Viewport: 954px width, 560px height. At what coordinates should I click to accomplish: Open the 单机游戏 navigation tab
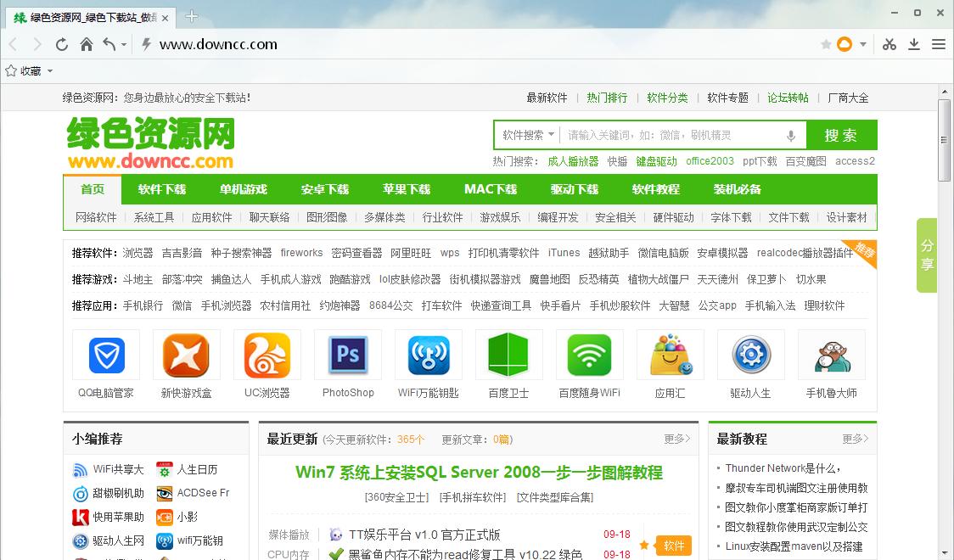pyautogui.click(x=244, y=190)
